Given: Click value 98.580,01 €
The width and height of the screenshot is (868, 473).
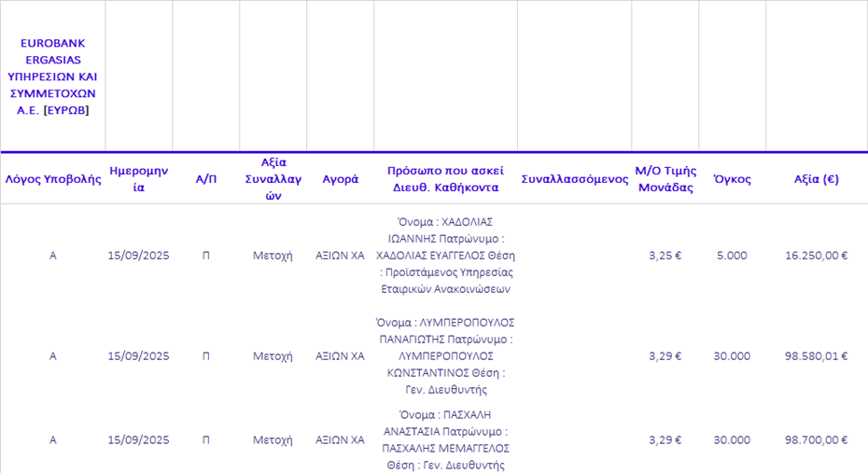Looking at the screenshot, I should [816, 356].
